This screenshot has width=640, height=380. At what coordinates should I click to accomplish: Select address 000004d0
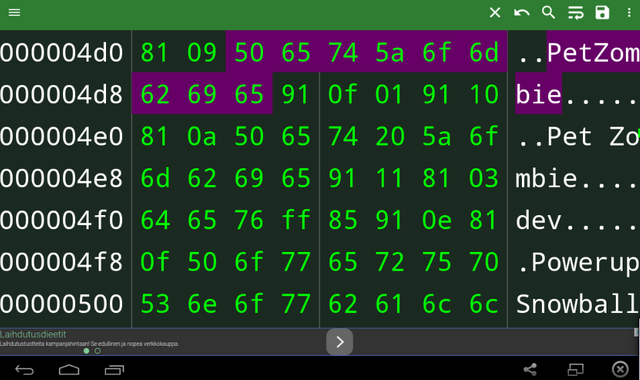coord(61,53)
